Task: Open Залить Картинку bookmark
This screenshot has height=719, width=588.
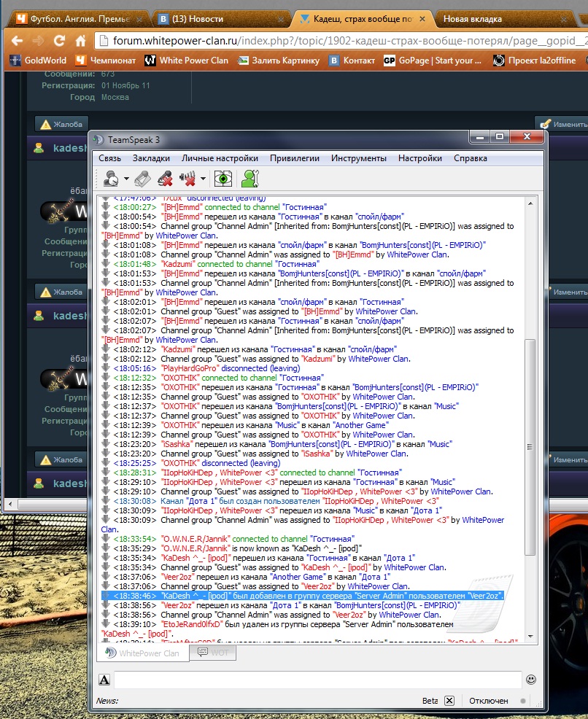Action: (x=279, y=61)
